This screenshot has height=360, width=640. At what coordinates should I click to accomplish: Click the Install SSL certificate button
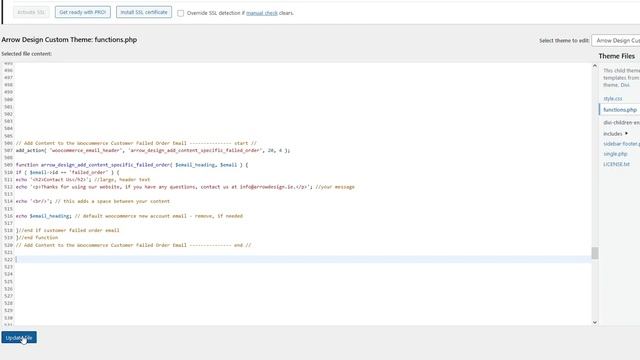144,12
